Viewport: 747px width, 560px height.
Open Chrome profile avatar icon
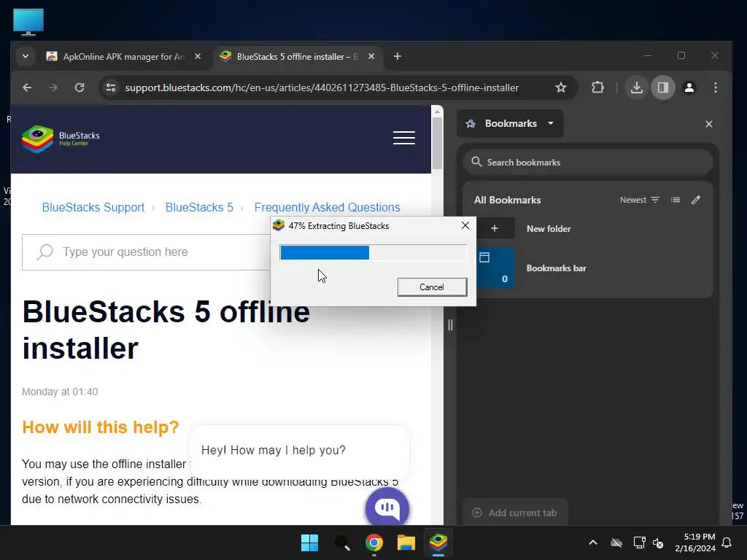click(689, 87)
